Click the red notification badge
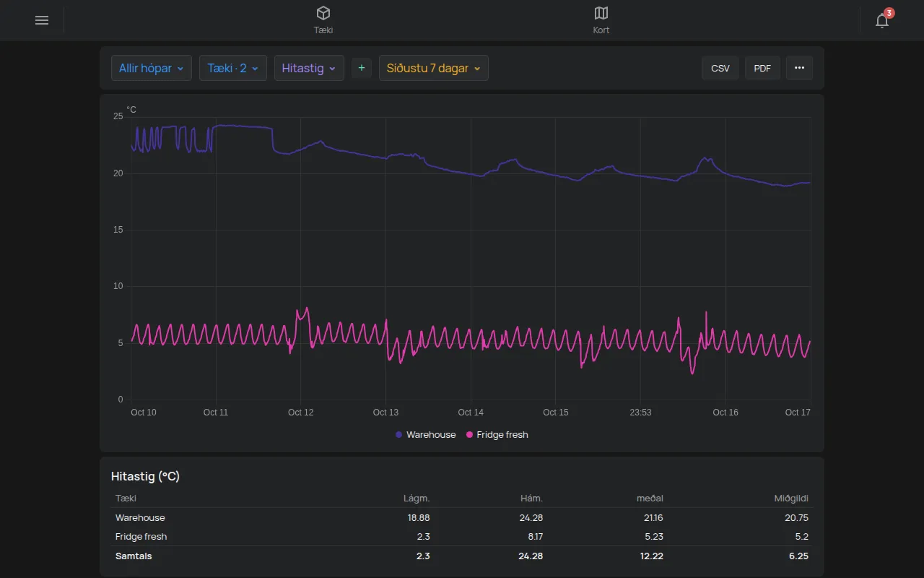 [x=889, y=13]
